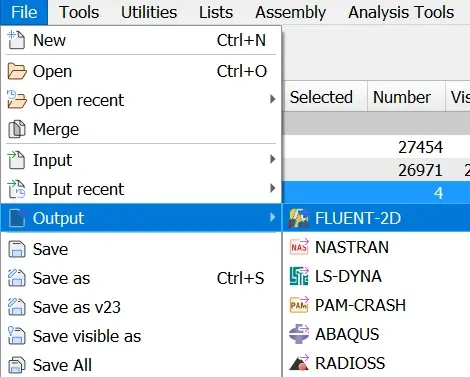This screenshot has height=377, width=470.
Task: Expand the Input recent submenu arrow
Action: [x=273, y=188]
